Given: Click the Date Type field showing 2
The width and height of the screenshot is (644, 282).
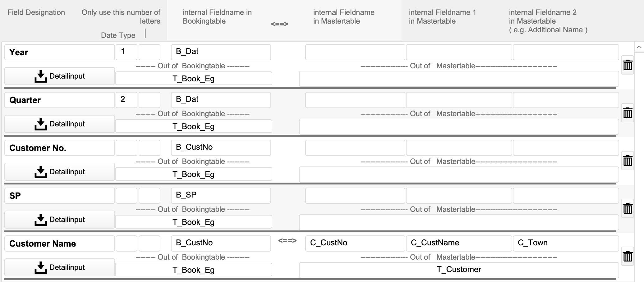Looking at the screenshot, I should click(126, 100).
